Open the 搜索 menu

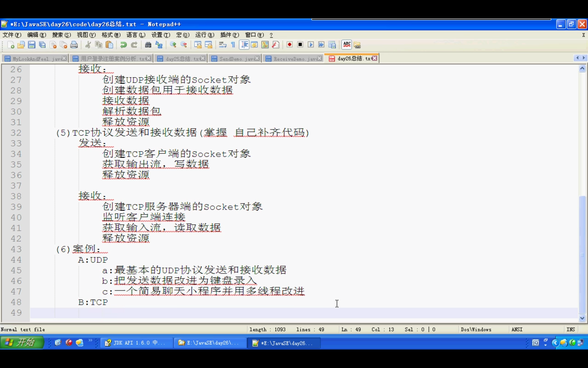(x=62, y=35)
